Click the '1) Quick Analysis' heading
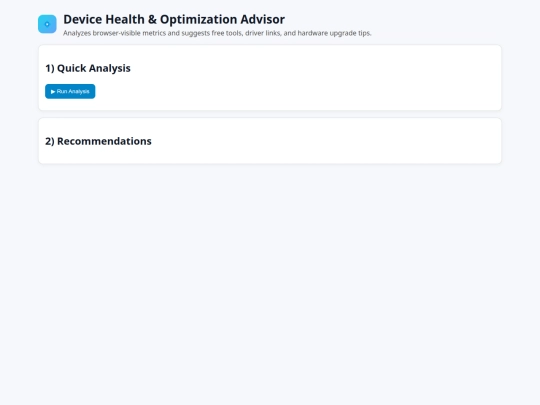Viewport: 540px width, 405px height. 88,68
